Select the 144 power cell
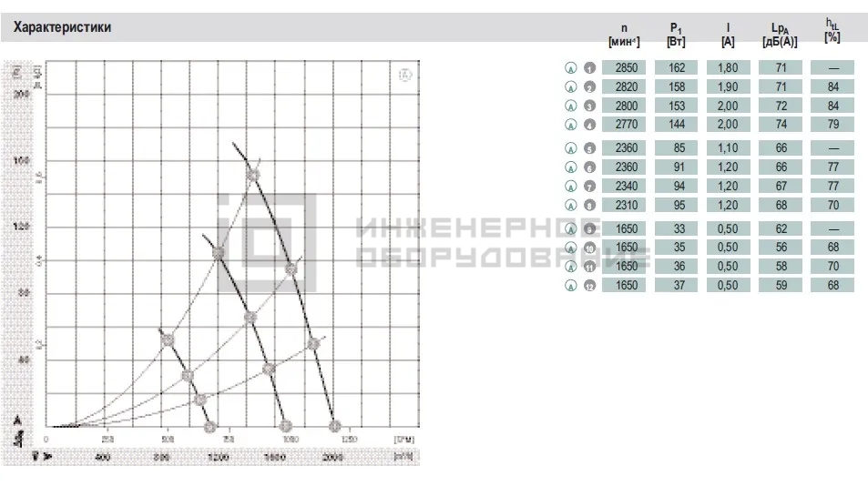The height and width of the screenshot is (486, 868). (676, 125)
